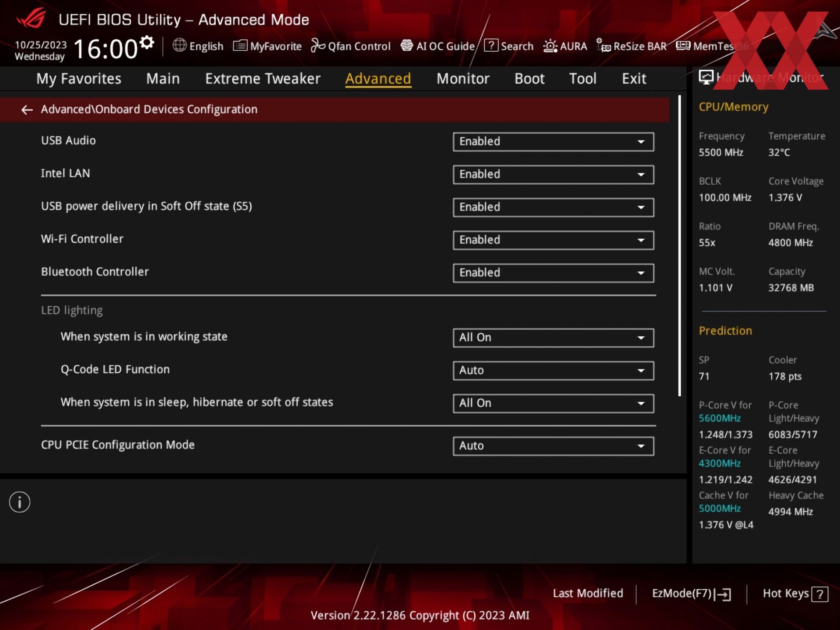Viewport: 840px width, 630px height.
Task: Click the Search question mark icon
Action: 491,45
